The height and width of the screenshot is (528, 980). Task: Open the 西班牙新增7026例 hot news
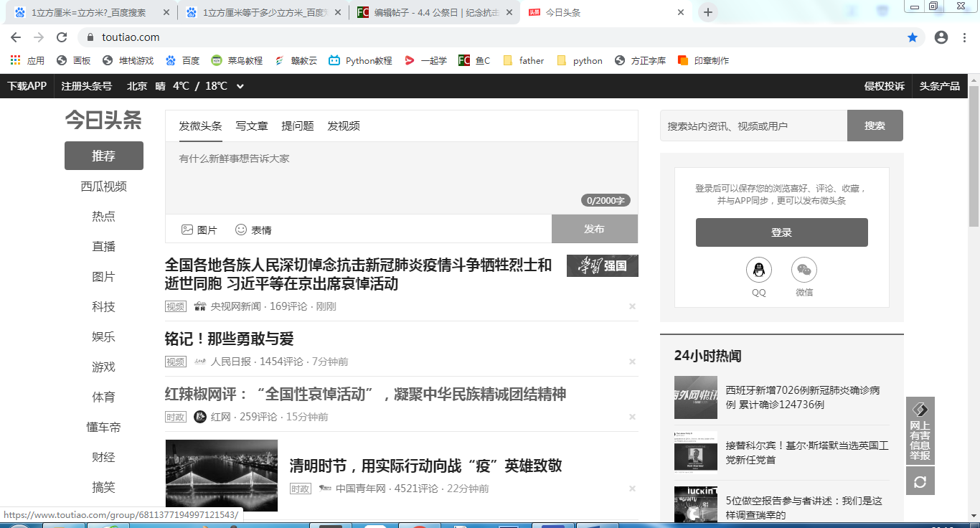tap(803, 397)
